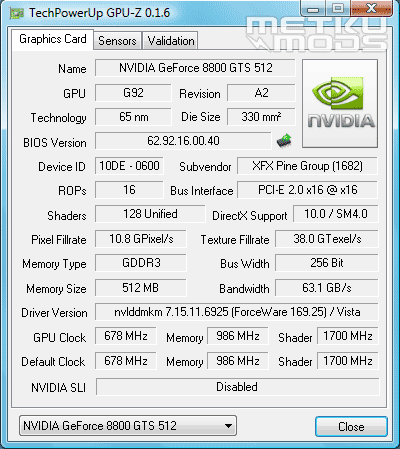Image resolution: width=400 pixels, height=449 pixels.
Task: Click the GPU Clock 678 MHz field
Action: click(126, 336)
